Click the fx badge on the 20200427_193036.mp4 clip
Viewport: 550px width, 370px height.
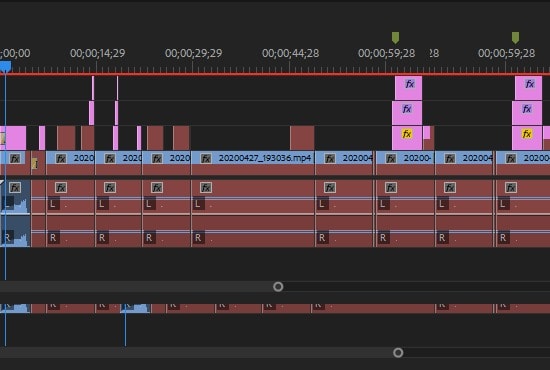(x=206, y=159)
